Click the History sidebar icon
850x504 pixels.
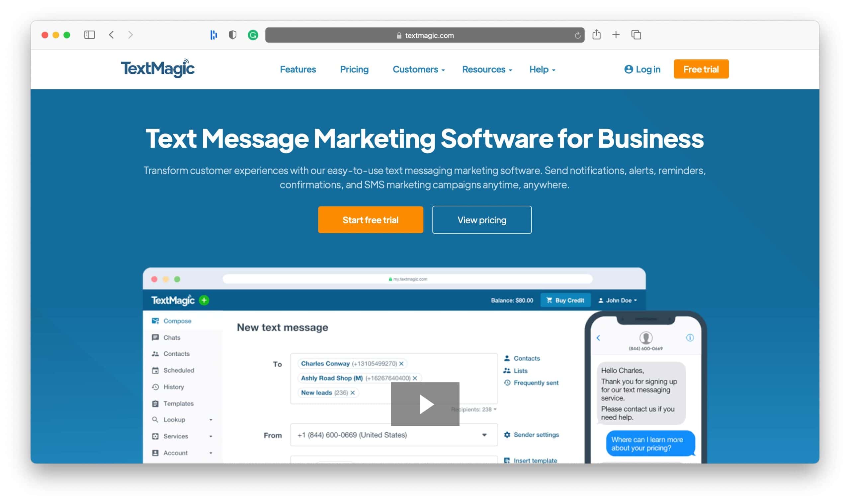154,387
